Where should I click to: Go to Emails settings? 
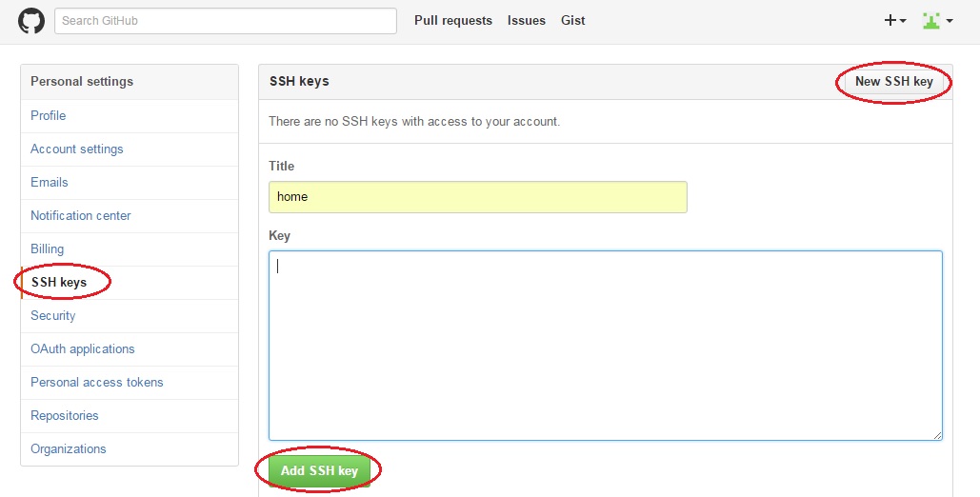click(50, 182)
